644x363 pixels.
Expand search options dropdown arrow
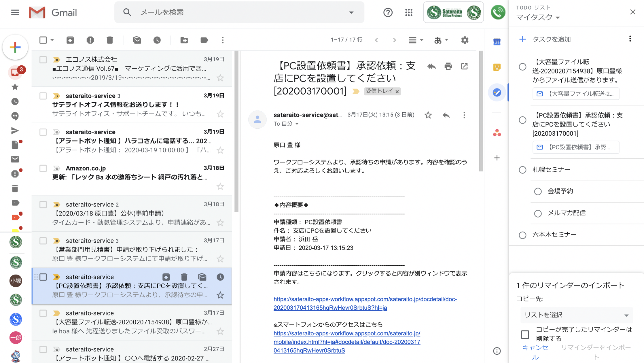tap(351, 12)
